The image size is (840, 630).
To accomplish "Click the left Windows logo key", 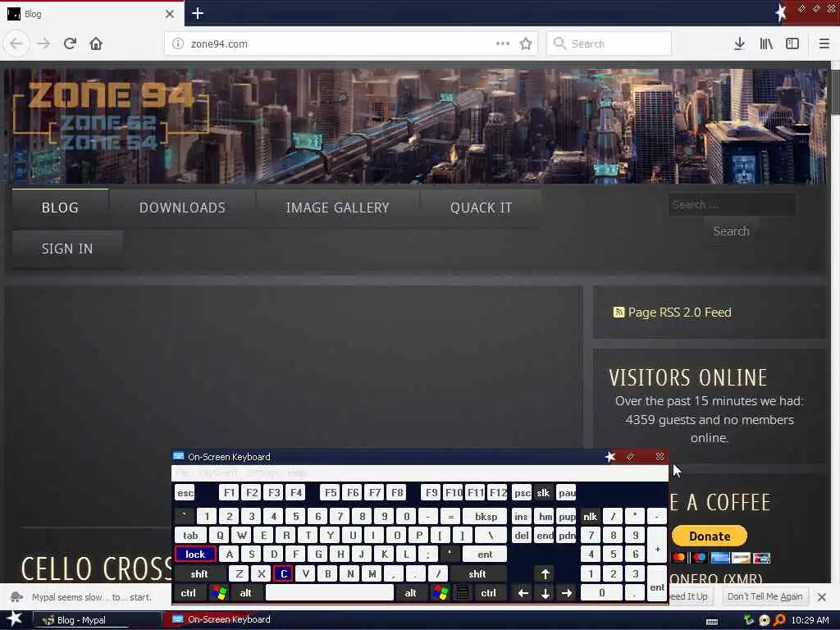I will (218, 593).
